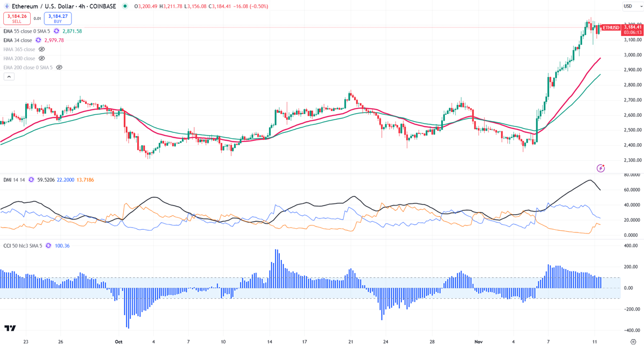Click the purple icon next to DMI 14 14

(31, 180)
